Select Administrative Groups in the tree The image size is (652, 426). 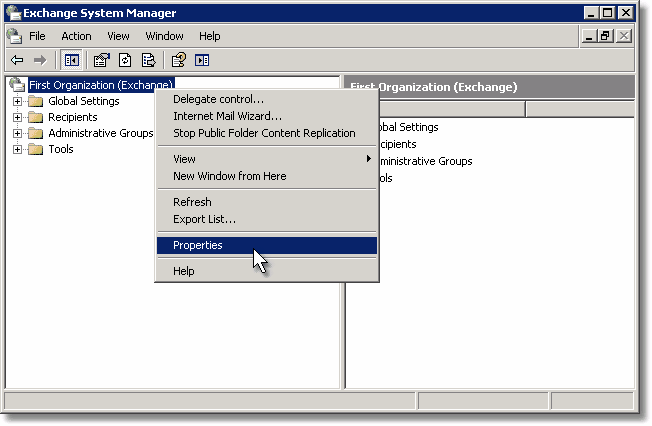click(x=100, y=133)
